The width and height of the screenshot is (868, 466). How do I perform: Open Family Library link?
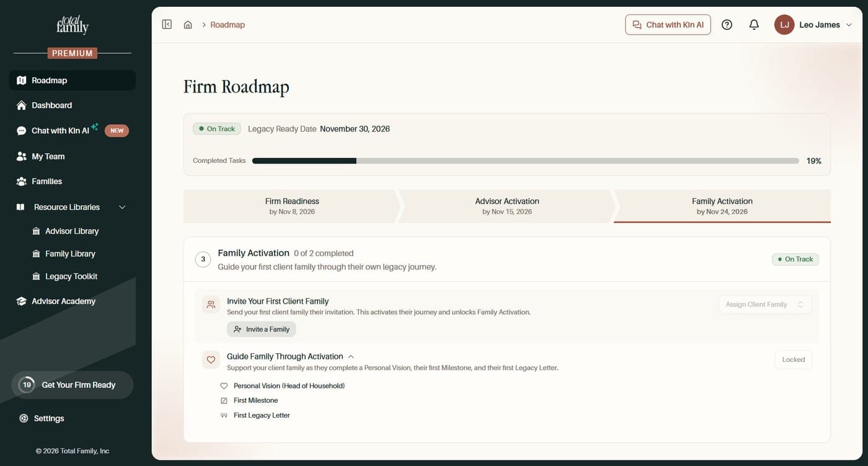(x=70, y=254)
